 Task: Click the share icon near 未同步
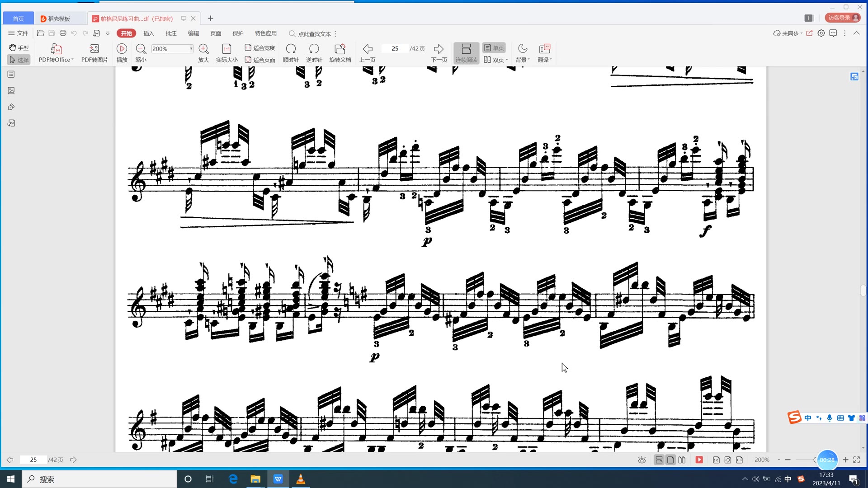[809, 33]
